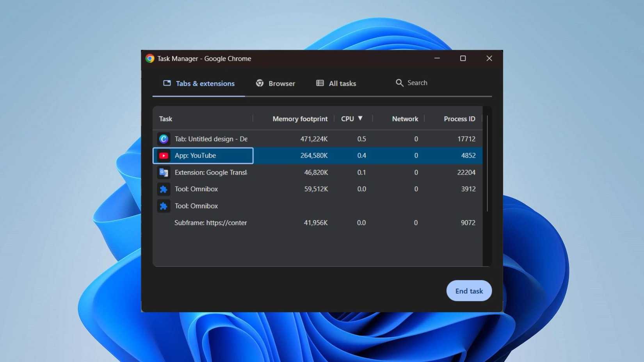The width and height of the screenshot is (644, 362).
Task: Toggle CPU sort order arrow
Action: [x=360, y=118]
